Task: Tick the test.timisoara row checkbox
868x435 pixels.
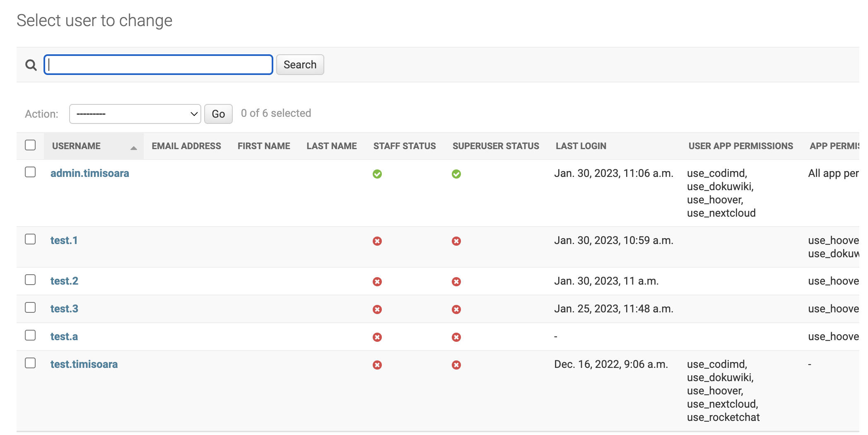Action: pos(30,363)
